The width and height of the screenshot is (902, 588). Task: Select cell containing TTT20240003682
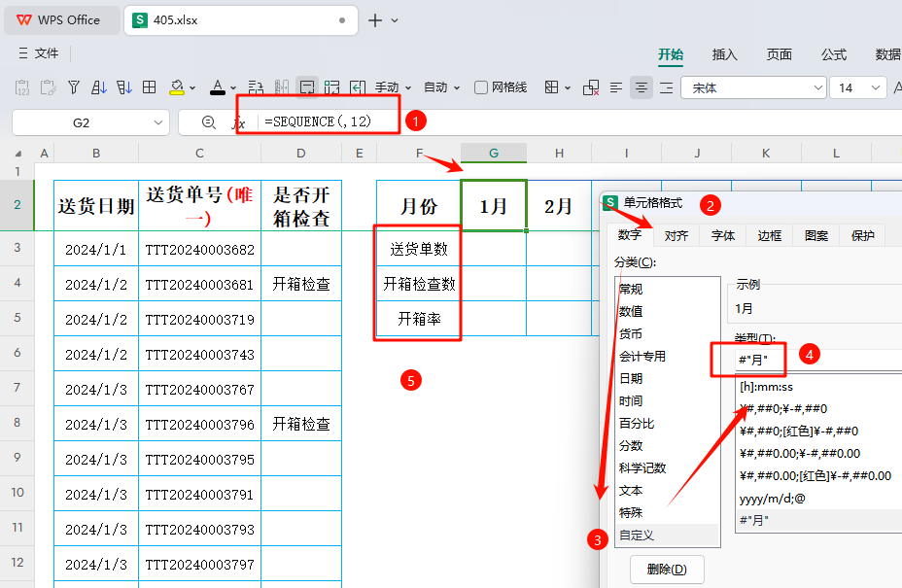[199, 249]
